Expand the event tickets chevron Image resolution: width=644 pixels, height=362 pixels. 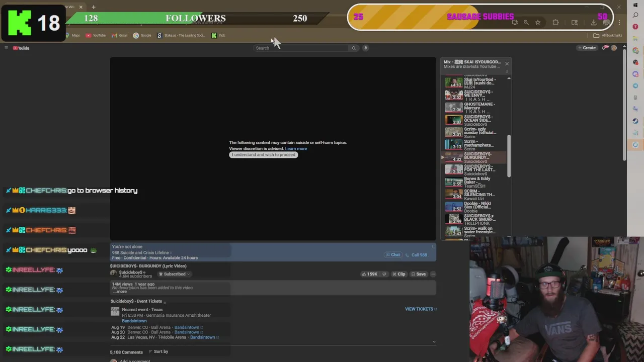click(x=434, y=342)
